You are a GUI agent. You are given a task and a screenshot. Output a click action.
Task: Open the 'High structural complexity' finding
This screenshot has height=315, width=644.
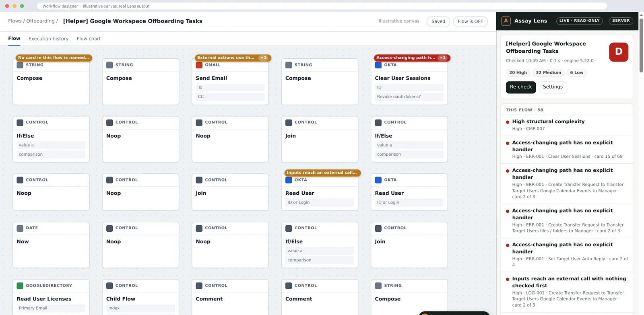(x=567, y=125)
